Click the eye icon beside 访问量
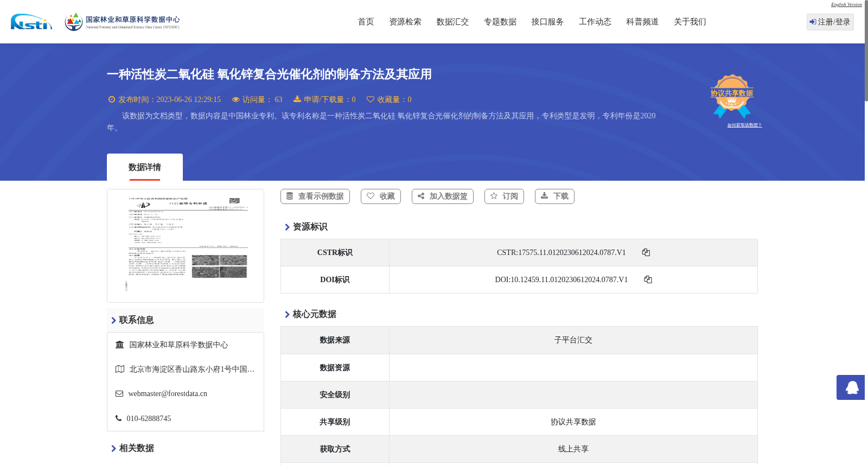This screenshot has width=868, height=465. 235,99
